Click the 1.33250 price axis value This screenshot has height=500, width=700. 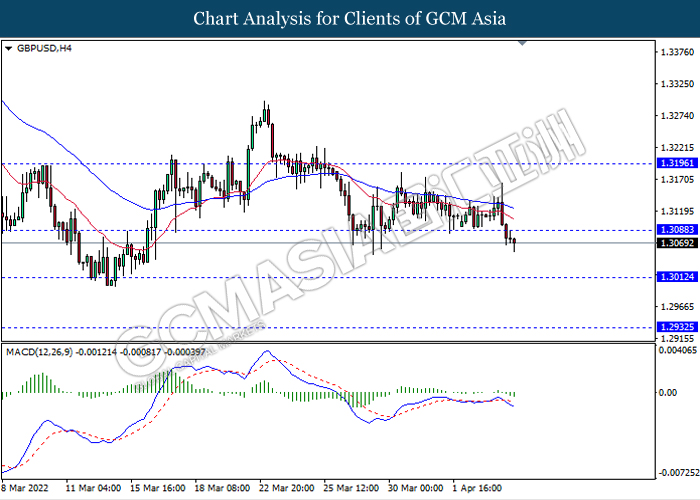677,84
